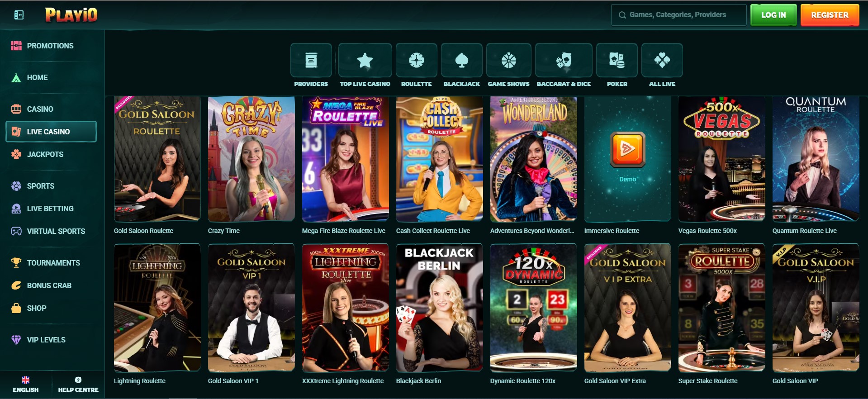Click the green Log In button
The image size is (868, 399).
773,15
